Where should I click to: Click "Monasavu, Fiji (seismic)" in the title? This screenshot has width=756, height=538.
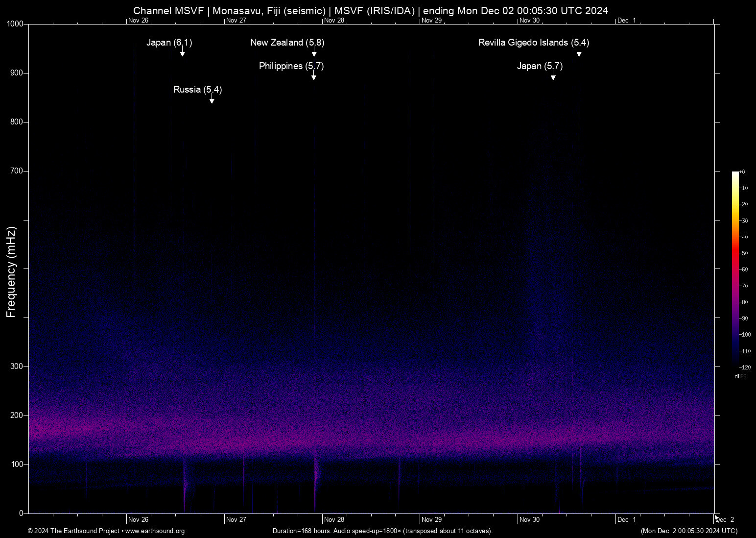coord(269,11)
